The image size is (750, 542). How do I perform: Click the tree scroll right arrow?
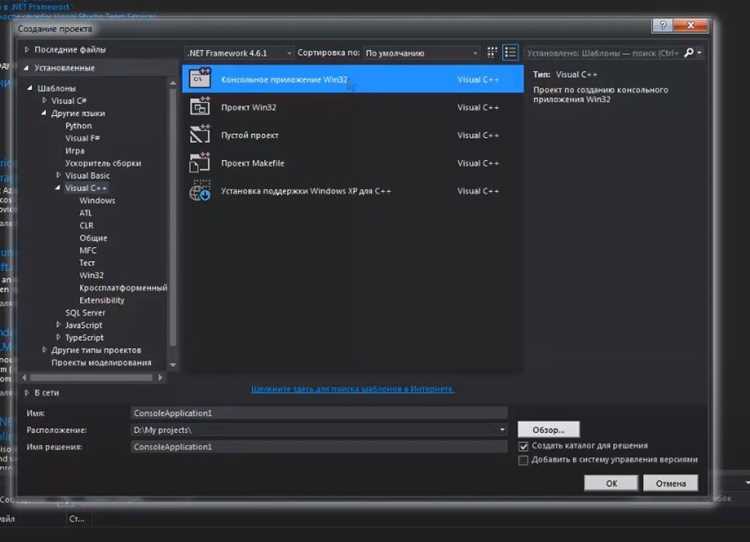coord(160,377)
